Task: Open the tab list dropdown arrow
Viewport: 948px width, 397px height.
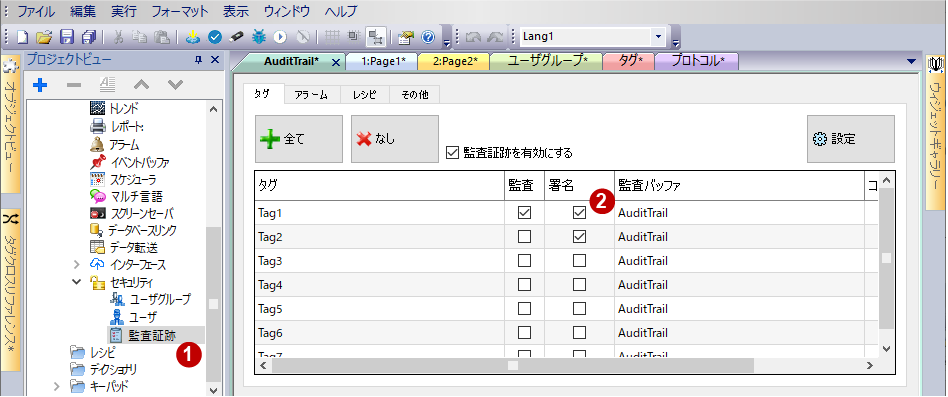Action: pyautogui.click(x=912, y=62)
